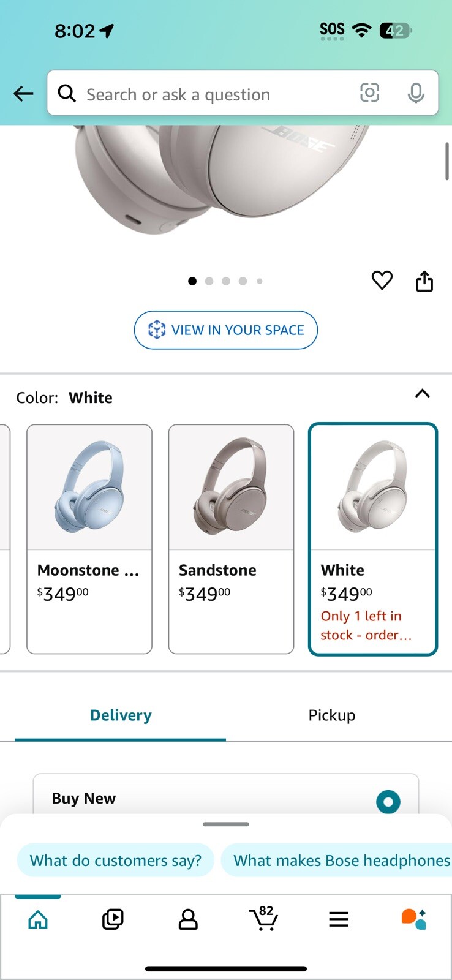Tap the microphone voice search icon
Screen dimensions: 452x980
(416, 93)
